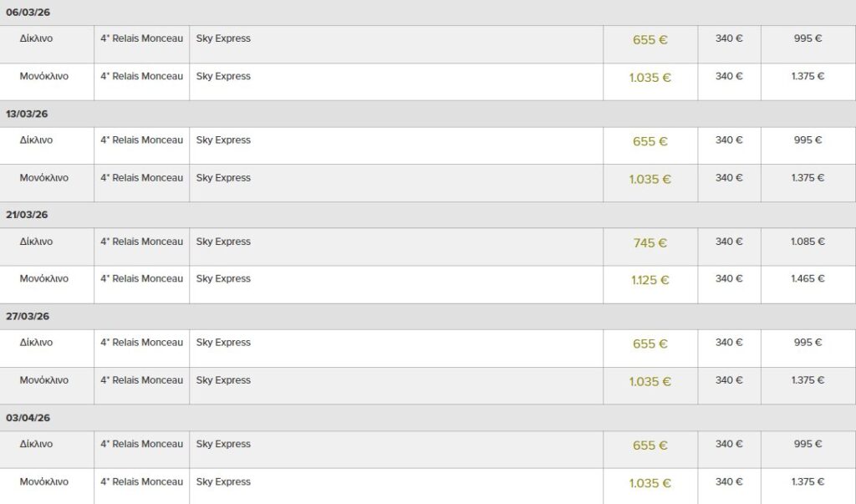Select the 1.125 € single room price
The height and width of the screenshot is (504, 856).
coord(650,280)
